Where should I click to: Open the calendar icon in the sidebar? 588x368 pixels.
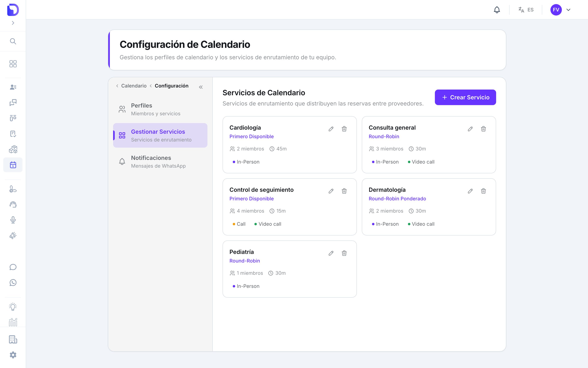13,165
